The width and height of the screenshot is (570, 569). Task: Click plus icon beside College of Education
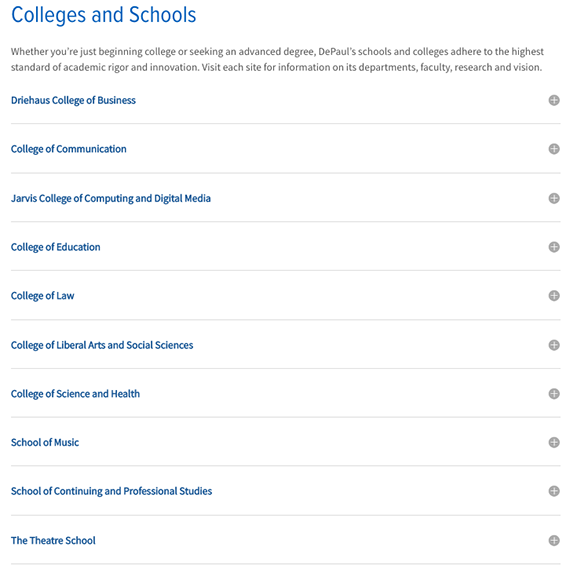coord(554,247)
